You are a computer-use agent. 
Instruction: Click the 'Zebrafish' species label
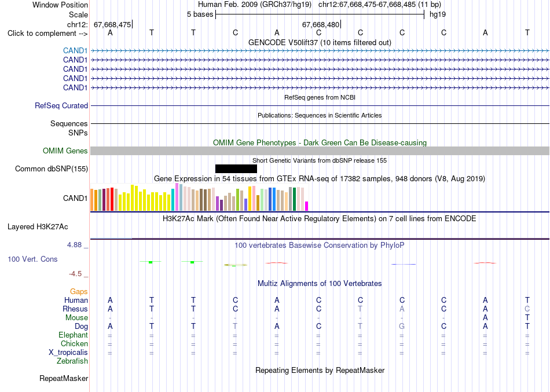(x=72, y=361)
